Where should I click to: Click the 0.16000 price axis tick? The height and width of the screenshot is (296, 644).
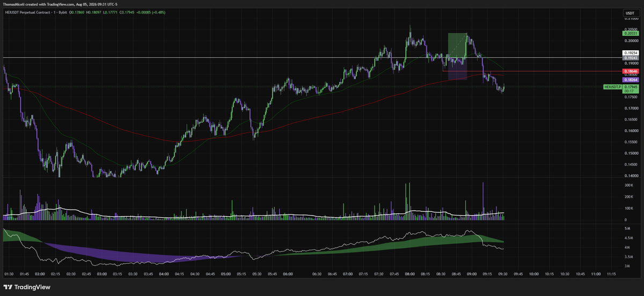pyautogui.click(x=631, y=130)
